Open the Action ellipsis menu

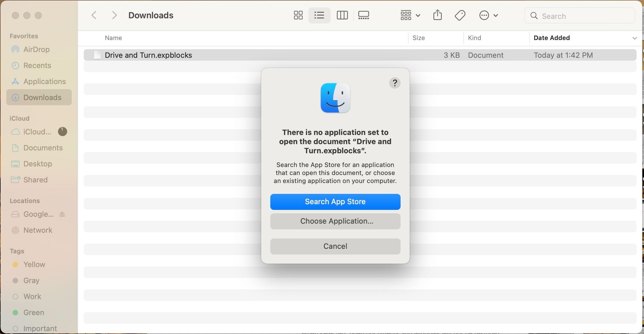[488, 15]
